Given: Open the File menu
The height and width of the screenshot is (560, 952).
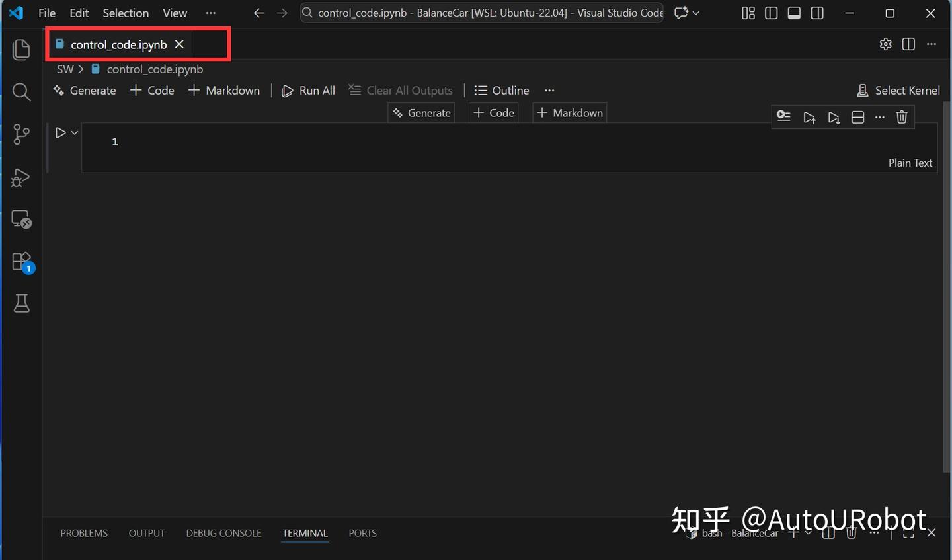Looking at the screenshot, I should pos(47,13).
